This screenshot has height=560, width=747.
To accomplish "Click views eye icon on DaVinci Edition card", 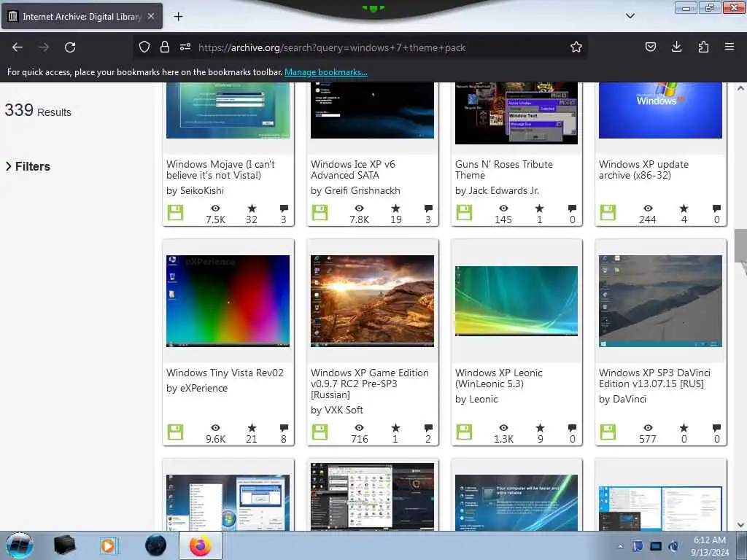I will tap(648, 427).
